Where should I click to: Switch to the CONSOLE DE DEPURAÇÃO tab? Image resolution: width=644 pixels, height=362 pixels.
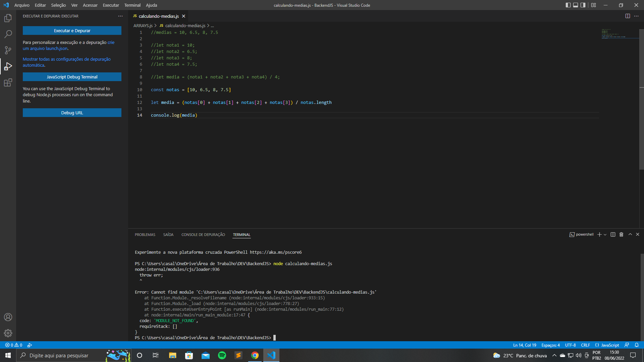coord(203,235)
